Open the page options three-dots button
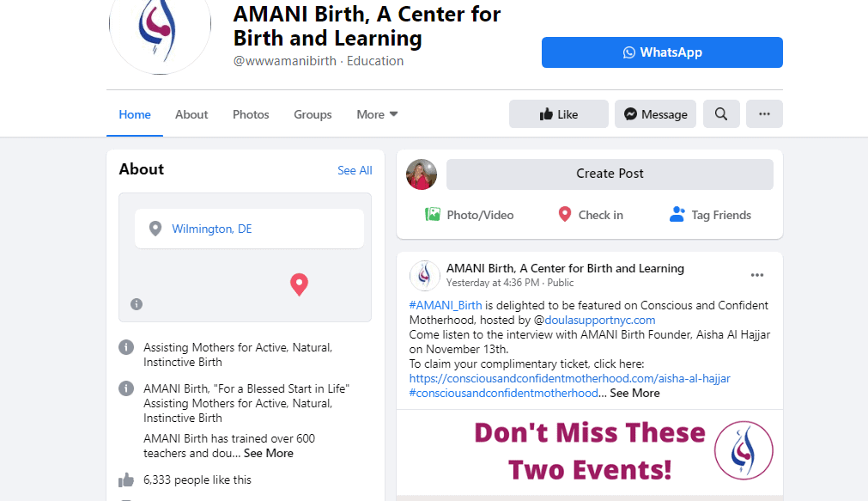The width and height of the screenshot is (868, 501). [x=764, y=114]
